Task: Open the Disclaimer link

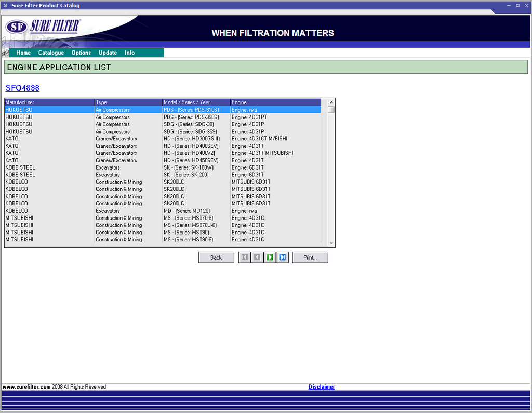Action: pos(321,387)
